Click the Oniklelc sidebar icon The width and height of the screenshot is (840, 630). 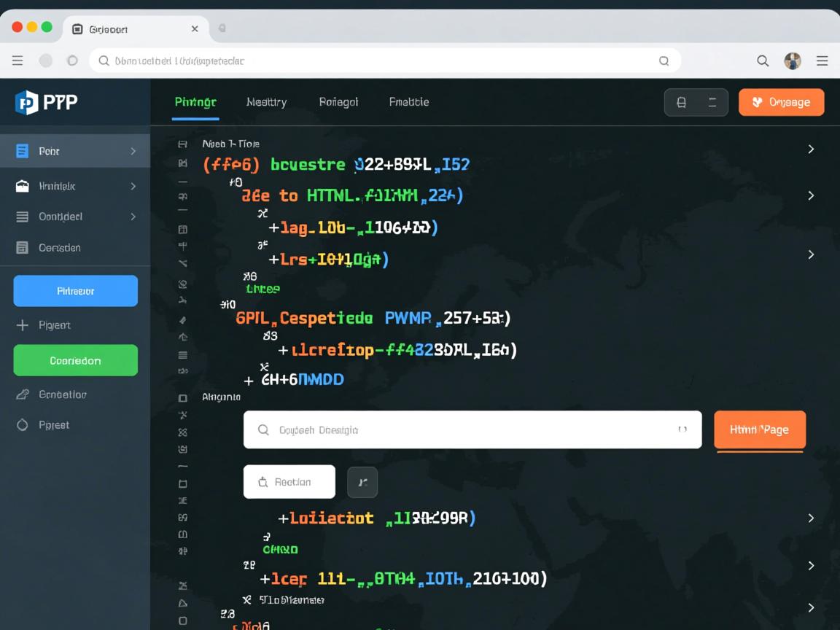point(23,187)
